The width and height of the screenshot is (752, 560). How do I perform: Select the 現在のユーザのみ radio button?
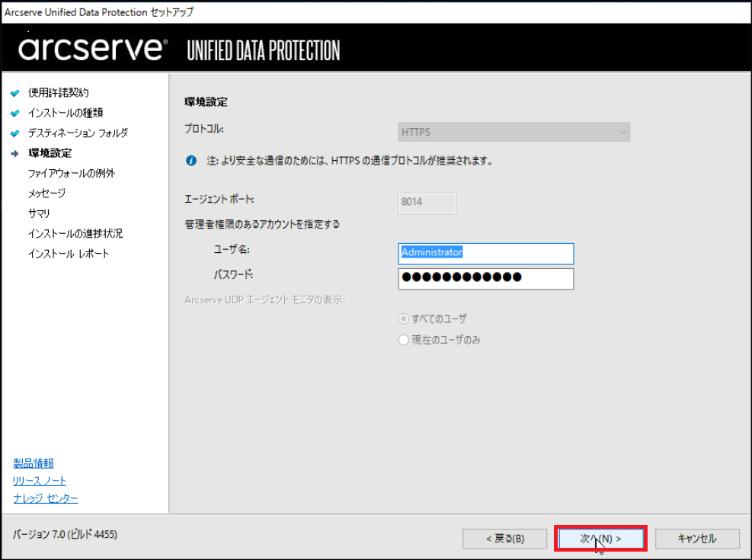point(404,340)
